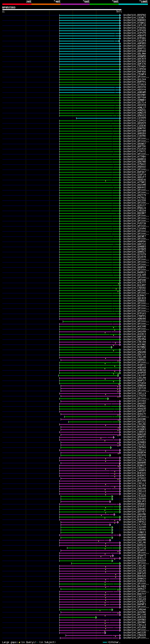Open hit UniRef100_C6SWC7
The image size is (150, 644).
(x=135, y=18)
